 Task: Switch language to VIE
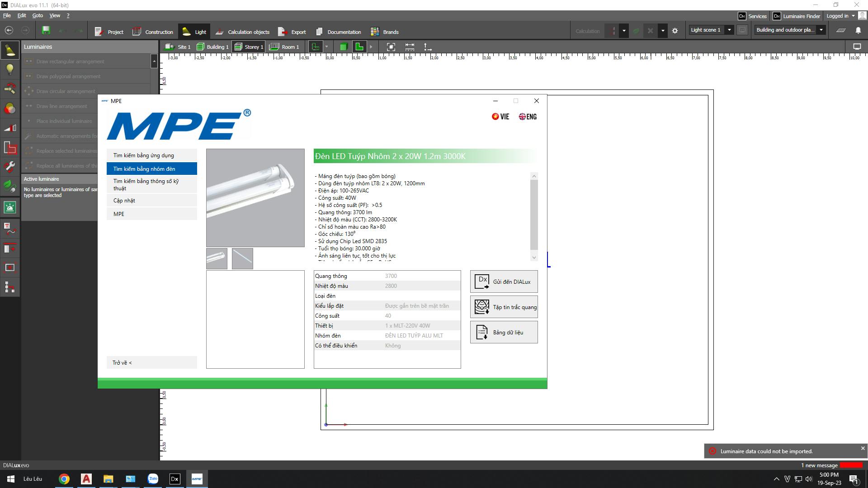500,117
